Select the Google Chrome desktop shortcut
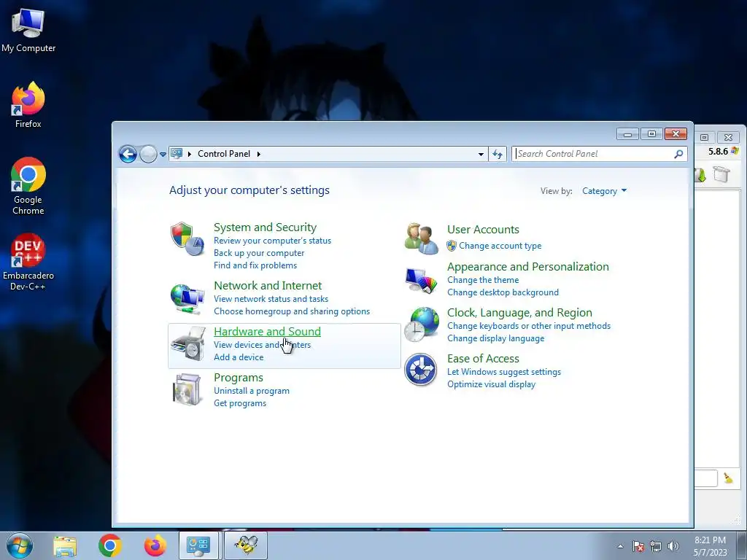Viewport: 747px width, 560px height. pyautogui.click(x=28, y=186)
